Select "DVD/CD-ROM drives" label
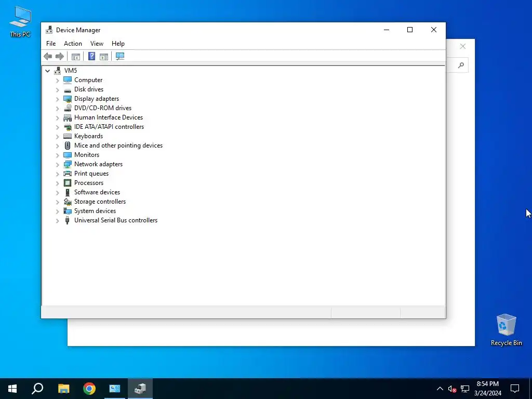 coord(103,108)
